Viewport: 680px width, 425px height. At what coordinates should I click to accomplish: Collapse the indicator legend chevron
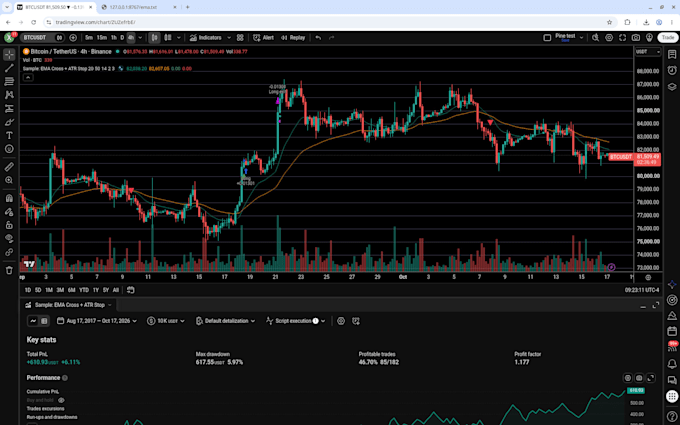[x=28, y=77]
